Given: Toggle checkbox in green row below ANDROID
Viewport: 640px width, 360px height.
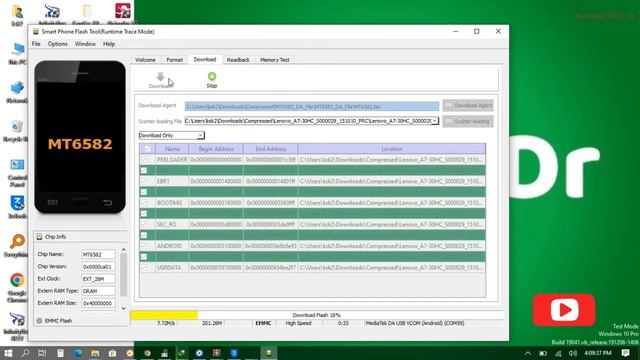Looking at the screenshot, I should click(144, 257).
